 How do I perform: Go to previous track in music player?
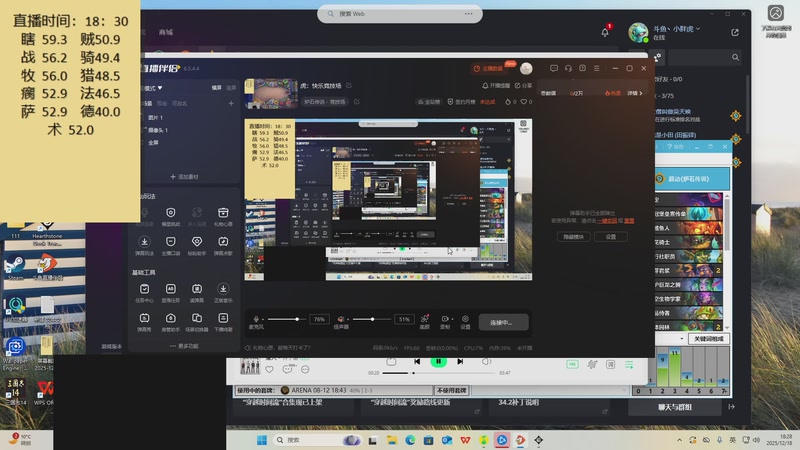[x=417, y=361]
